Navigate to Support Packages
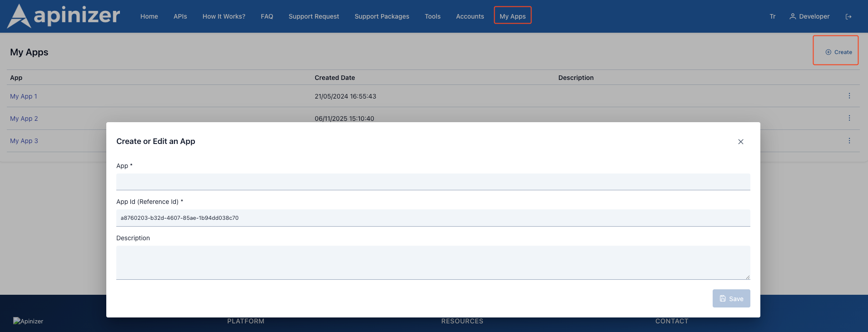This screenshot has width=868, height=332. coord(382,16)
